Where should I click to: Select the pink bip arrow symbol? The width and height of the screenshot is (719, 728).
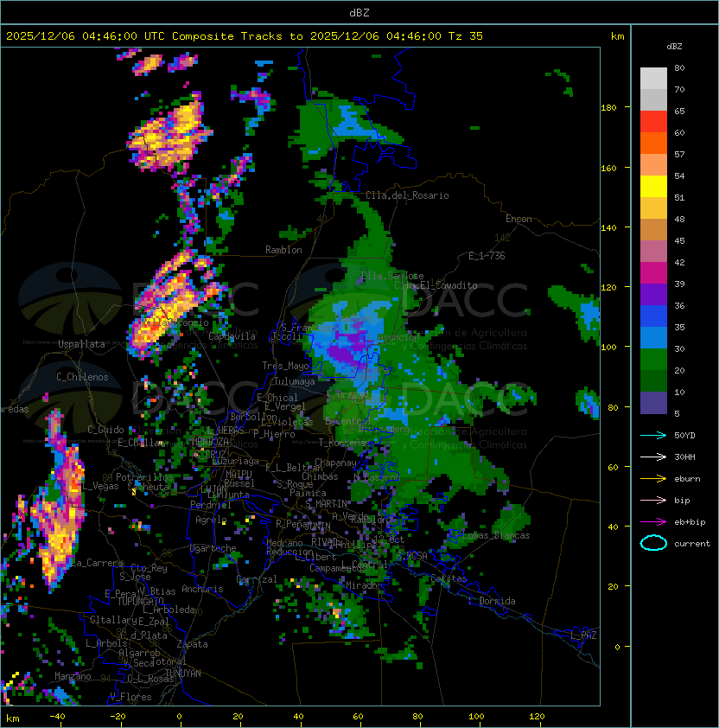click(654, 500)
